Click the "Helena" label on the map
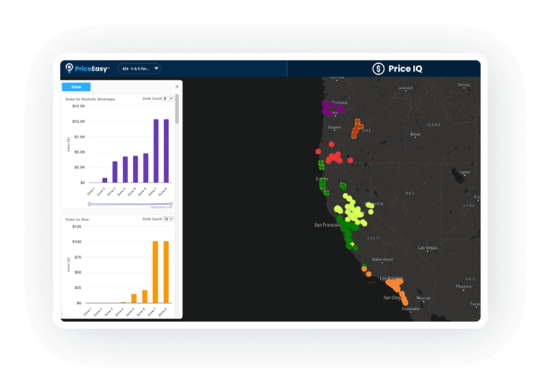The width and height of the screenshot is (551, 392). 463,85
